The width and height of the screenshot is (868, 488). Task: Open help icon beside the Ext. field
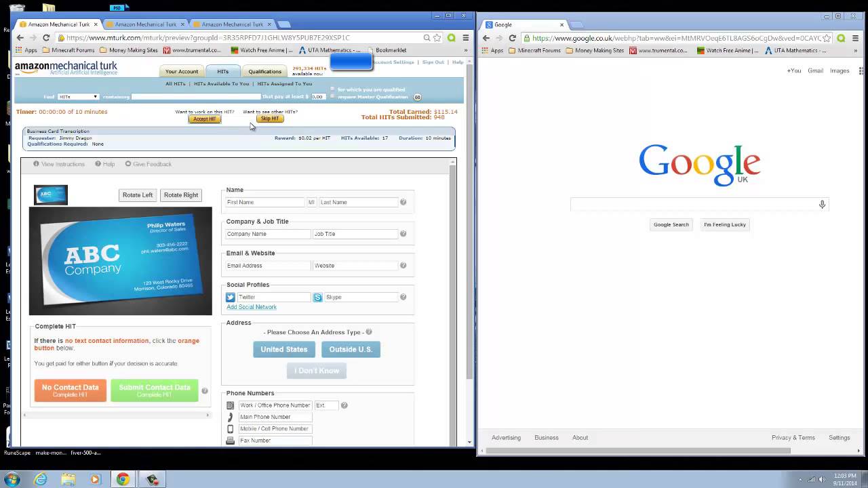(x=344, y=405)
